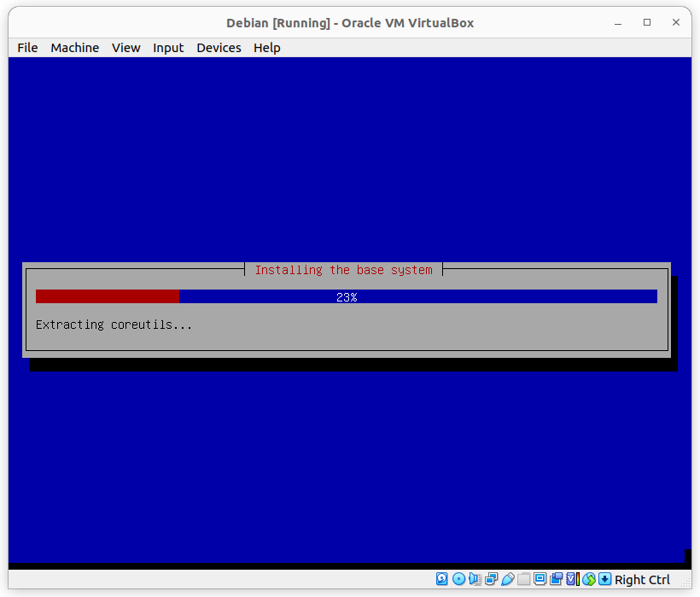Image resolution: width=700 pixels, height=597 pixels.
Task: Open the File menu
Action: point(26,48)
